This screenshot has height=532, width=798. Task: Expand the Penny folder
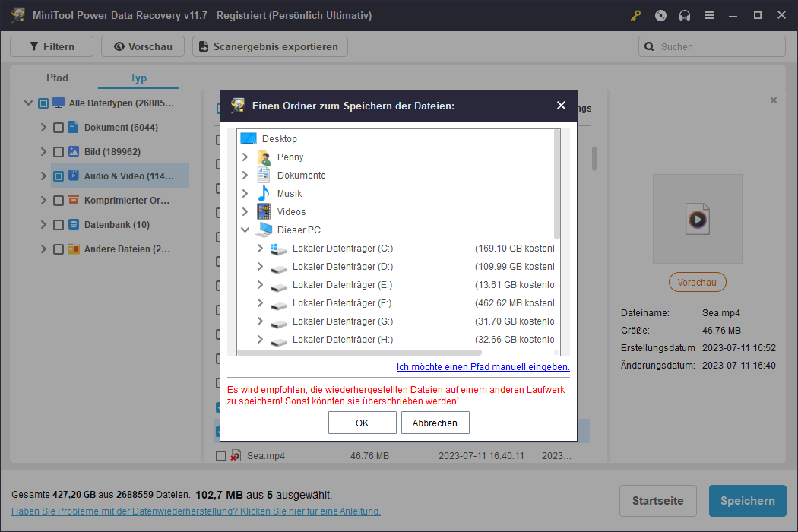click(x=245, y=157)
